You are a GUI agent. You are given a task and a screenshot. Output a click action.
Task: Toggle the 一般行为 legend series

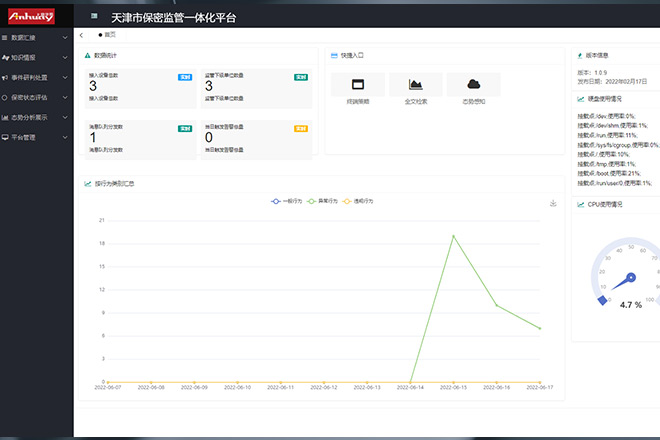click(x=288, y=201)
